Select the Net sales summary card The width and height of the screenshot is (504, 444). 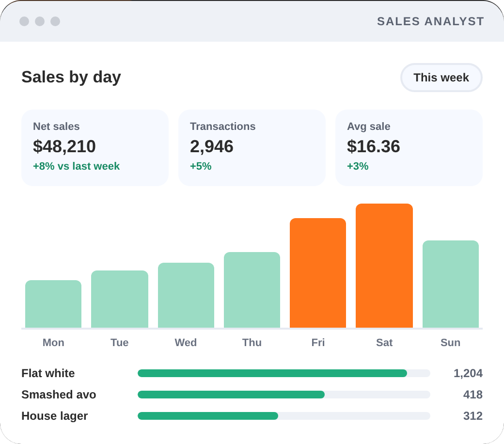pos(95,147)
